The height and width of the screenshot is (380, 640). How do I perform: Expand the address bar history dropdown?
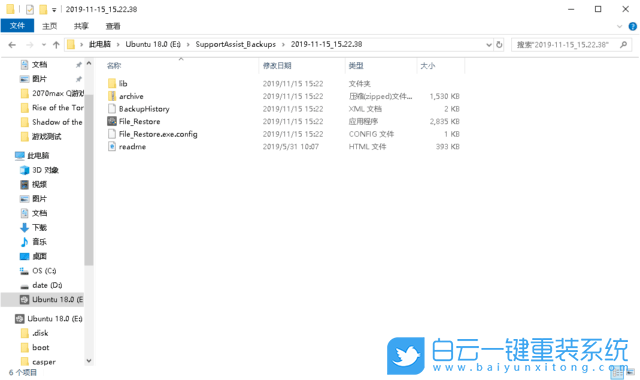(x=489, y=44)
